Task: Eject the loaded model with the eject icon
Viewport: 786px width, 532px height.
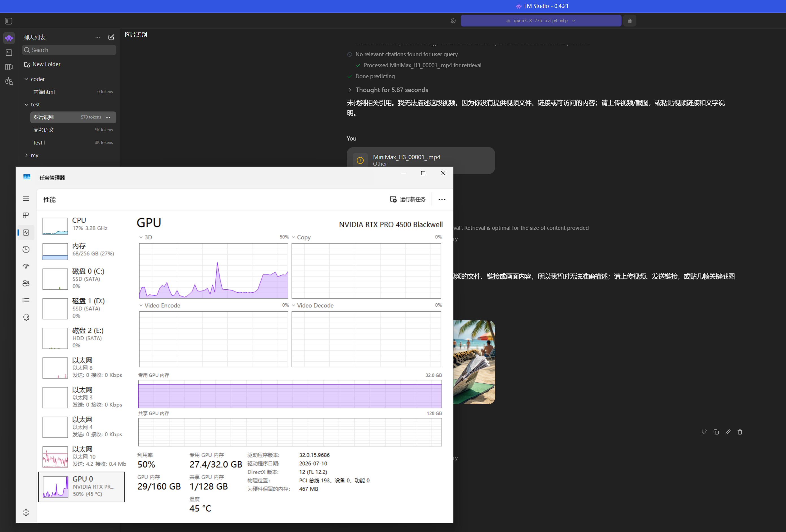Action: pyautogui.click(x=630, y=21)
